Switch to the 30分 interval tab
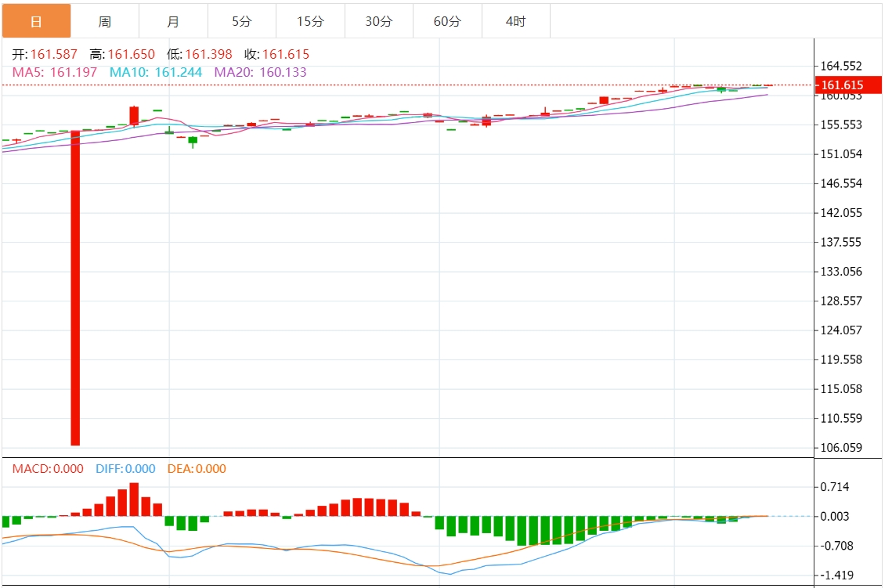 pyautogui.click(x=379, y=21)
